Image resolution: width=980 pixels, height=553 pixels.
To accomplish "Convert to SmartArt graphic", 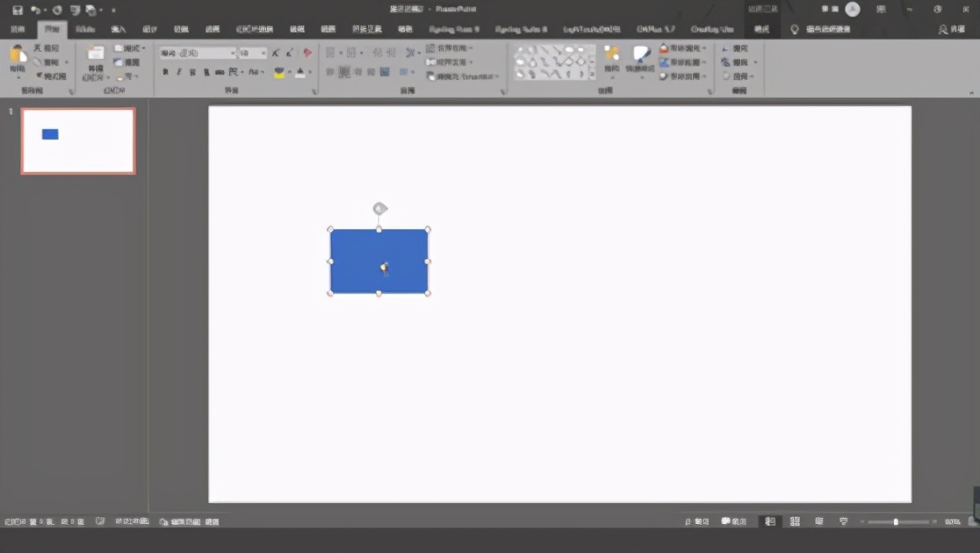I will (463, 76).
